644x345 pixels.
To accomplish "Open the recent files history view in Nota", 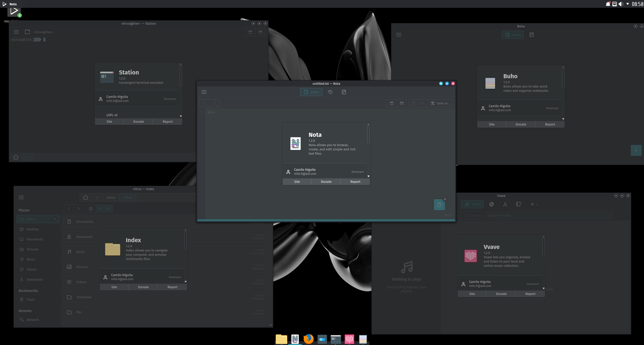I will coord(330,92).
